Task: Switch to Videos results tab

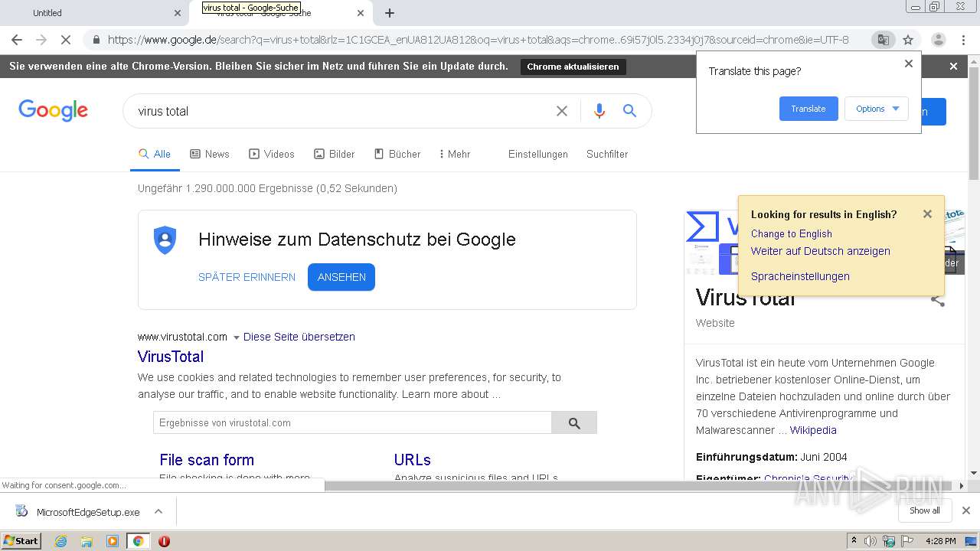Action: (272, 154)
